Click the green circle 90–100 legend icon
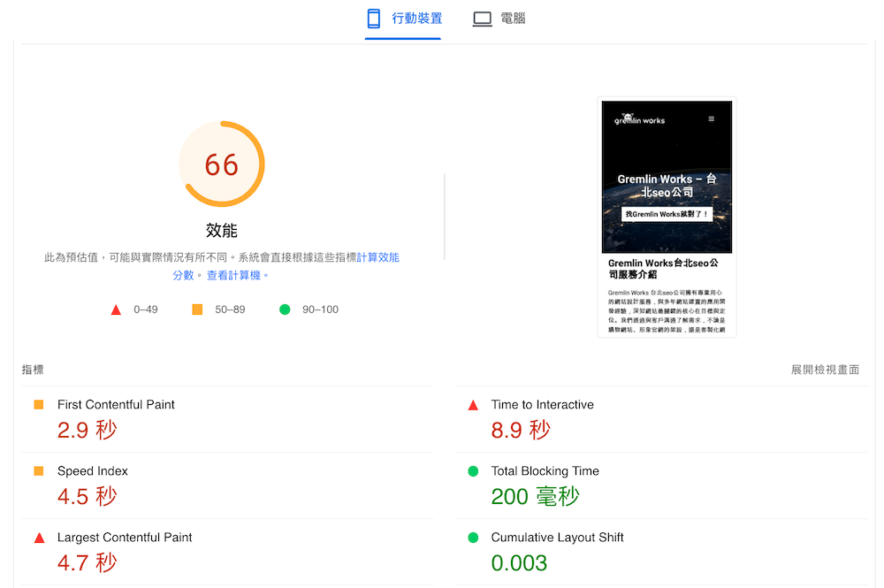Viewport: 884px width, 588px height. pyautogui.click(x=285, y=309)
